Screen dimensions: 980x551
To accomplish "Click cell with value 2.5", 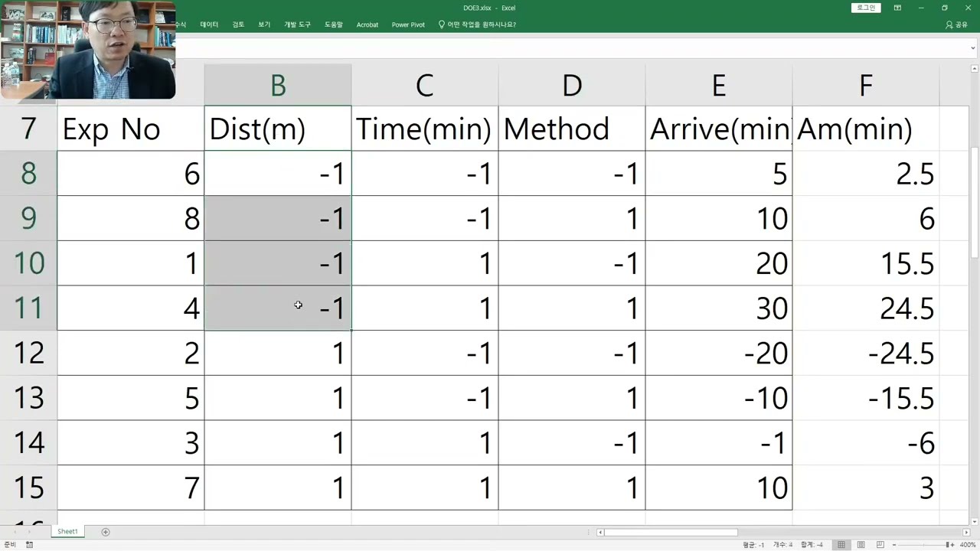I will click(866, 174).
